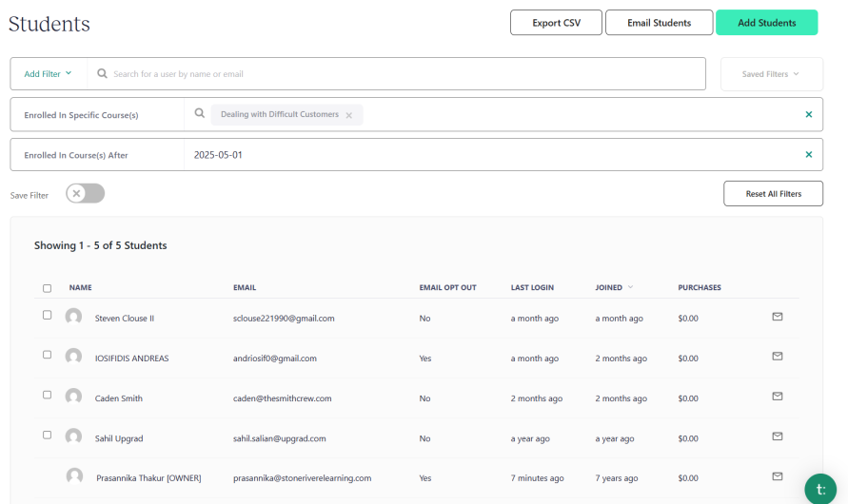Click the magnifier icon in course filter
Image resolution: width=848 pixels, height=504 pixels.
click(200, 113)
